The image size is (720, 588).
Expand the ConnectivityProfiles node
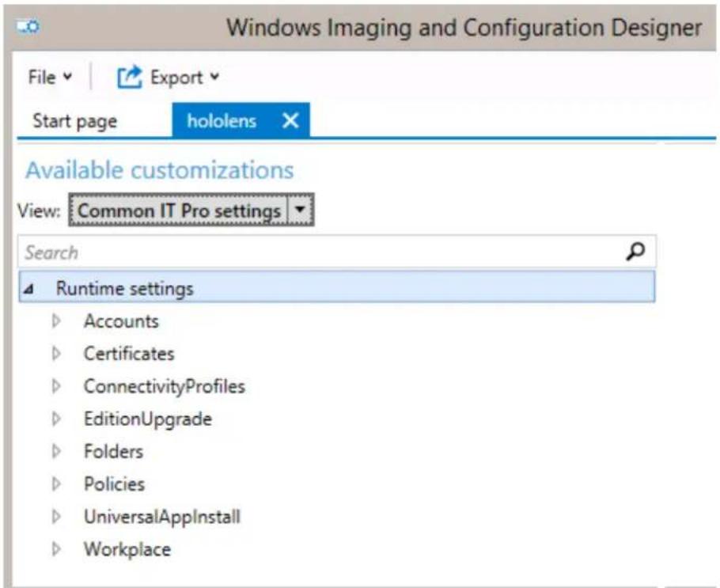pos(56,386)
